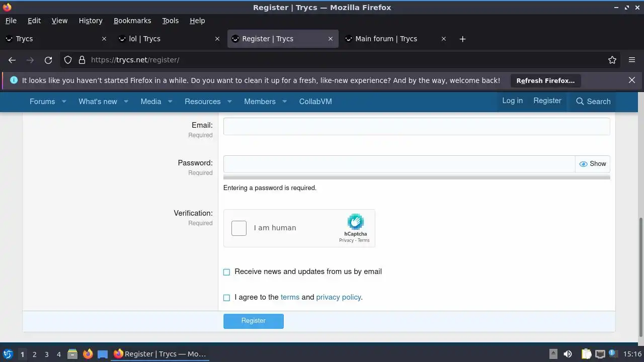The height and width of the screenshot is (362, 644).
Task: Close the 'lol | Trycs' tab
Action: point(217,39)
